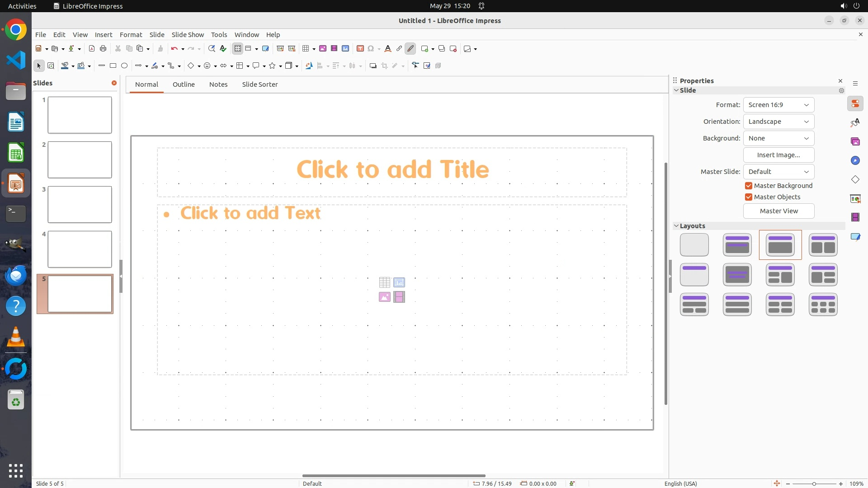Open the Background dropdown set to None
Viewport: 868px width, 488px height.
pyautogui.click(x=778, y=138)
